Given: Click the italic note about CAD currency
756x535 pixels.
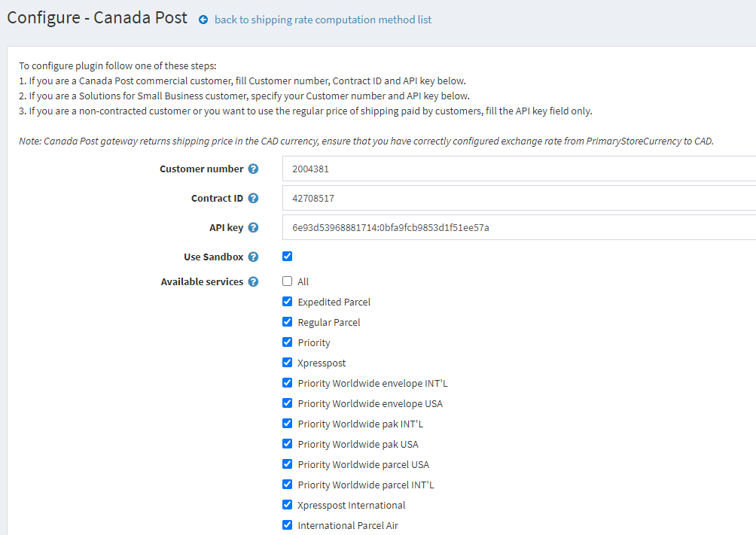Looking at the screenshot, I should point(366,141).
